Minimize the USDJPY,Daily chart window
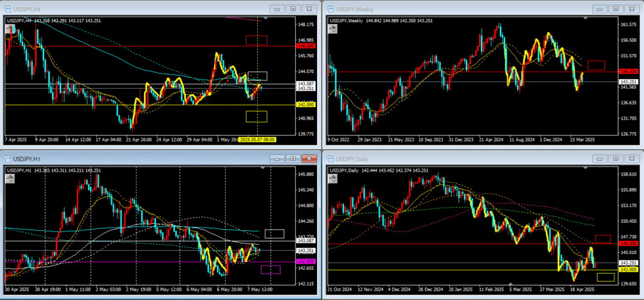The image size is (644, 300). (599, 158)
